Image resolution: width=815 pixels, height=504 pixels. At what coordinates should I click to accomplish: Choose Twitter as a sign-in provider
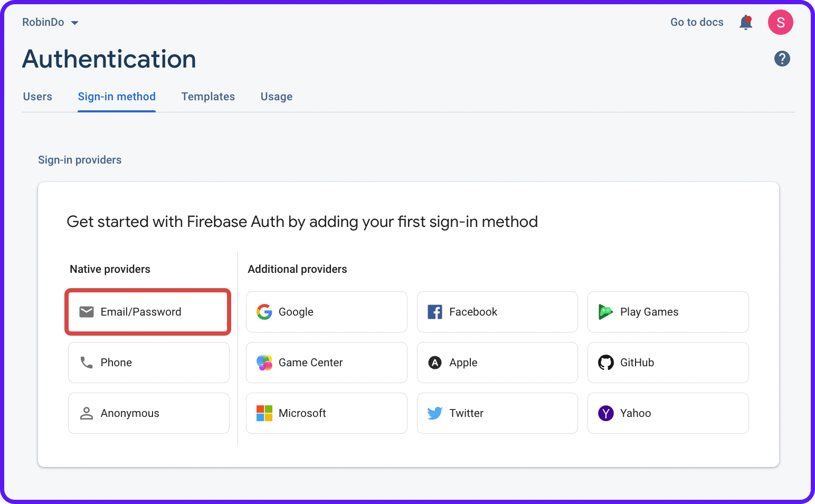(497, 413)
